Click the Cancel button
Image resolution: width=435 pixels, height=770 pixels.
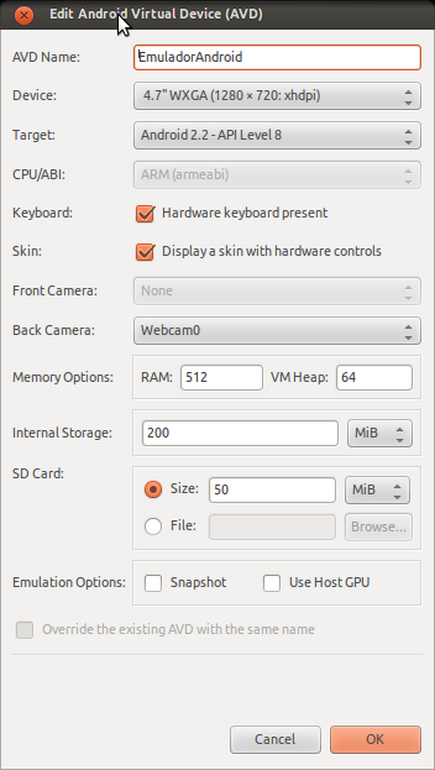275,740
